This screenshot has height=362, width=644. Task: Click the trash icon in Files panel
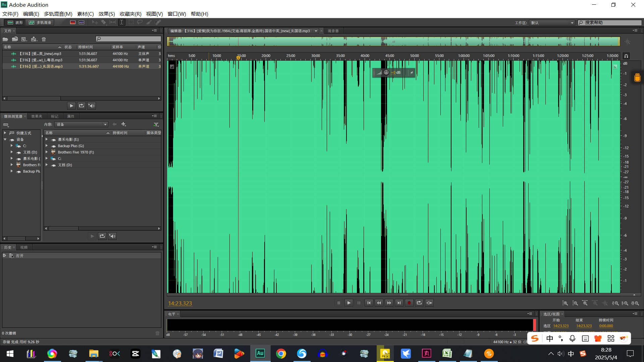pos(44,39)
